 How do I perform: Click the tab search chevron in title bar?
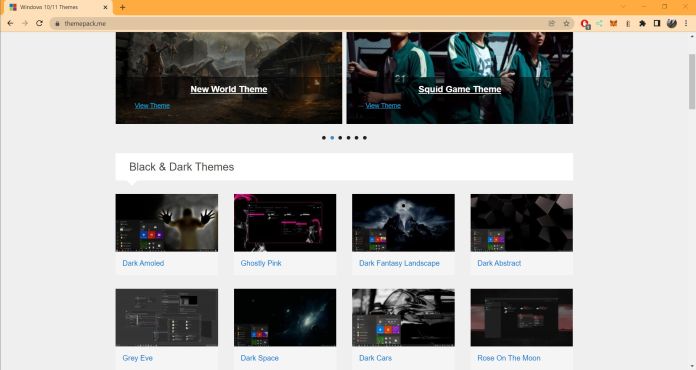click(623, 7)
